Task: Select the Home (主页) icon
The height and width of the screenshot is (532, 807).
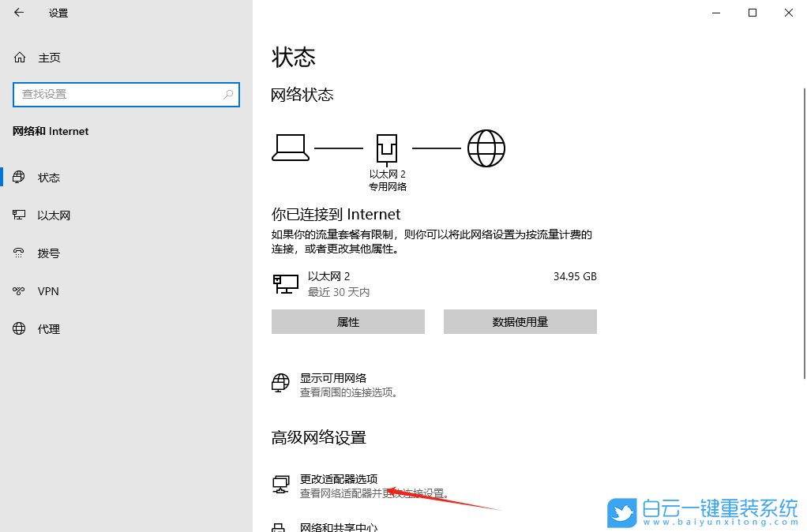Action: pos(18,57)
